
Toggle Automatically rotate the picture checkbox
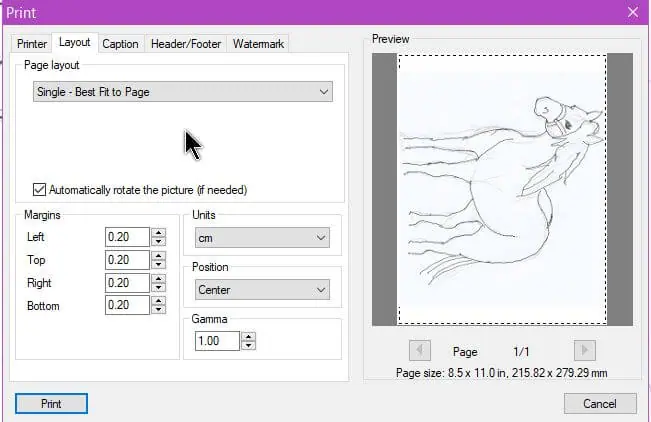tap(39, 190)
